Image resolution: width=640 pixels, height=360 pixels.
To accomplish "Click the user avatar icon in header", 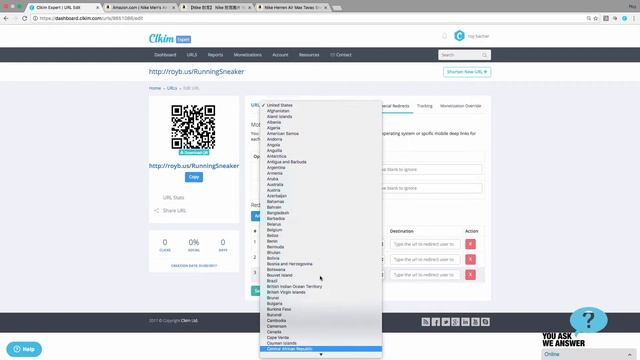I will click(459, 36).
